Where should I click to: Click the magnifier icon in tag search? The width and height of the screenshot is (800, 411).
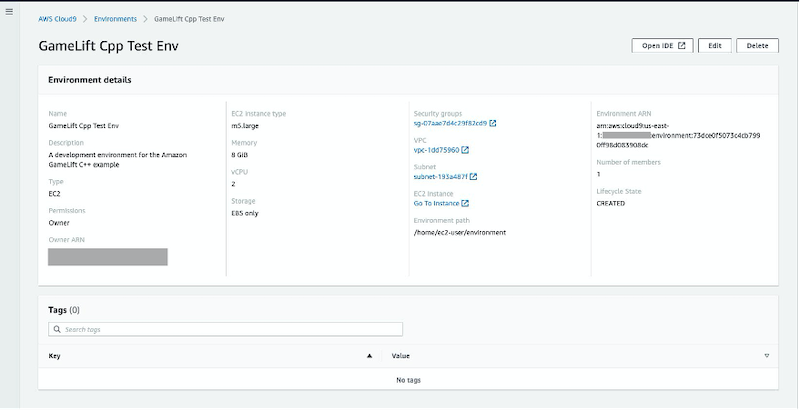coord(57,329)
